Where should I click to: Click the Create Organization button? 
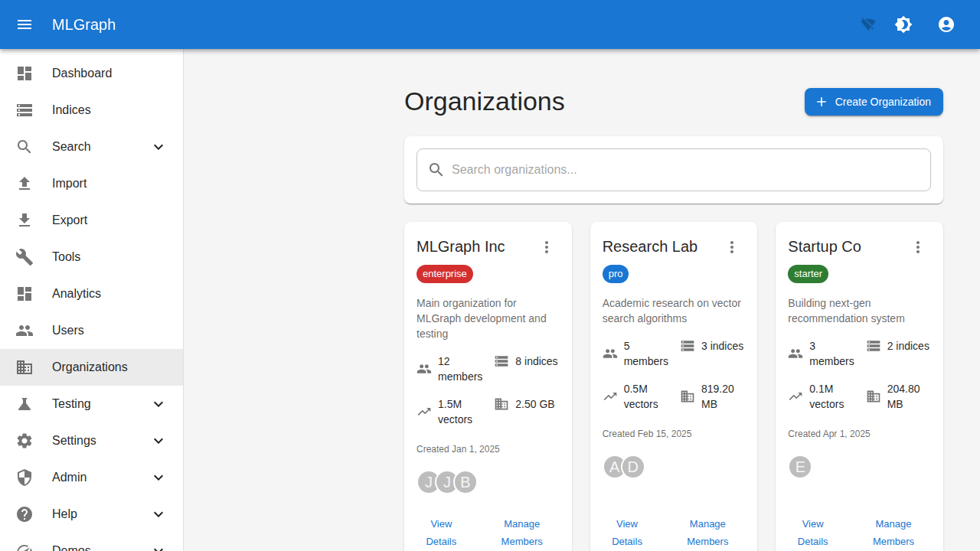[x=874, y=102]
